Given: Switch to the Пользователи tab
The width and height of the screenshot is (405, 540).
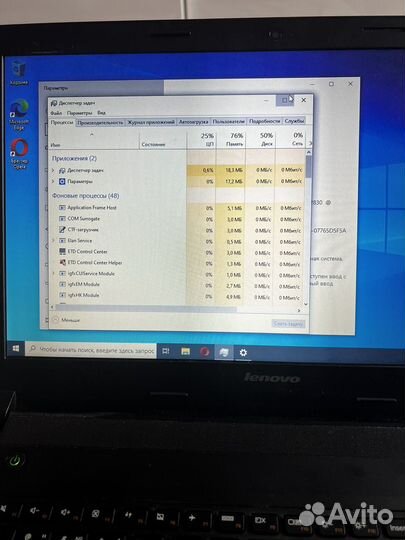Looking at the screenshot, I should pyautogui.click(x=229, y=122).
